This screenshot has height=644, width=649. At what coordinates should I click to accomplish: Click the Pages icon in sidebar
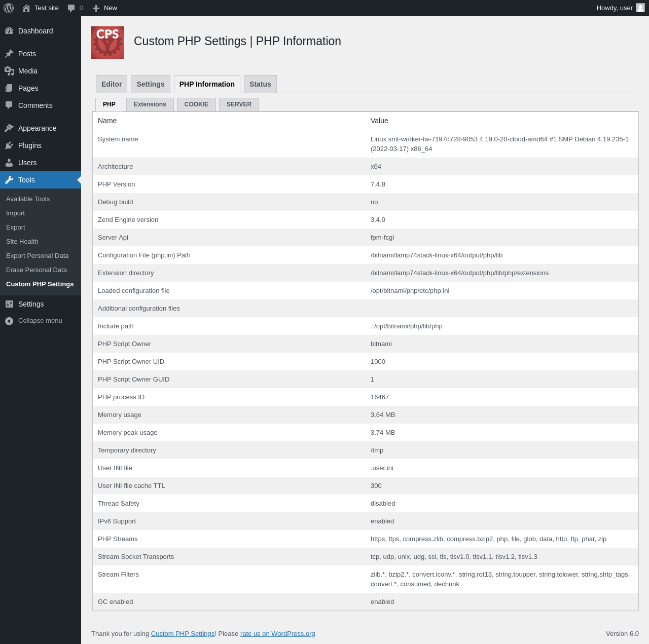(9, 88)
